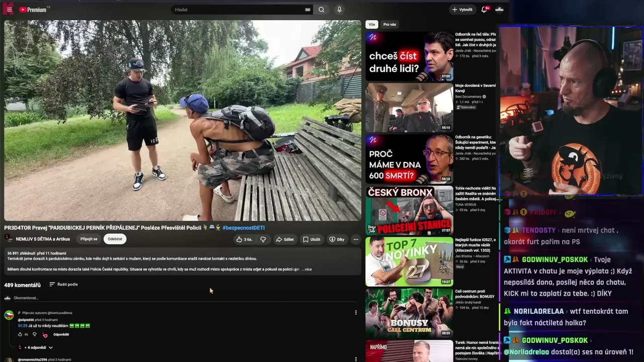This screenshot has height=362, width=644.
Task: Open 'Odborník na genetiku' video title
Action: (x=475, y=142)
